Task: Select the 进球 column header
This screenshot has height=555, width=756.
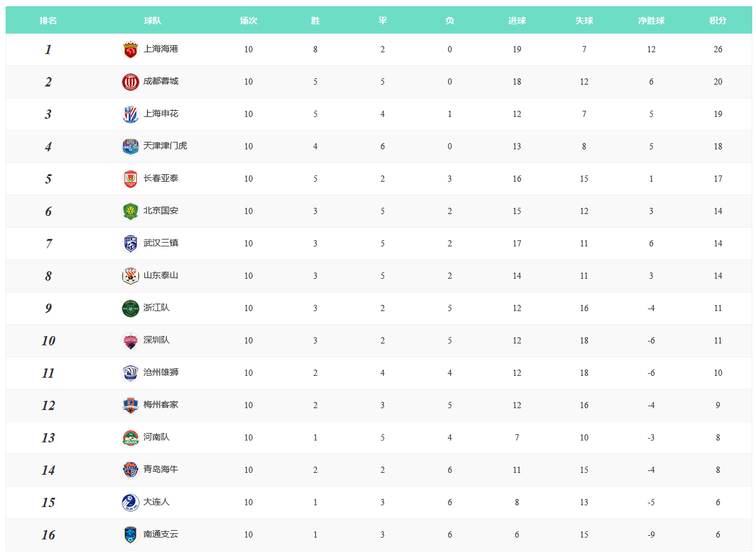Action: [x=517, y=21]
